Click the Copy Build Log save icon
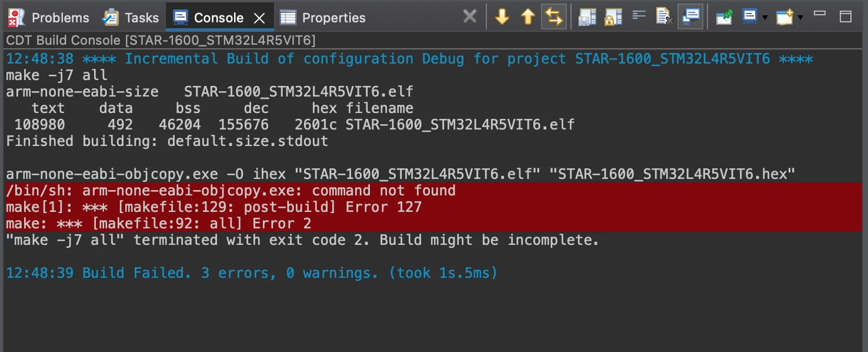 pos(587,17)
